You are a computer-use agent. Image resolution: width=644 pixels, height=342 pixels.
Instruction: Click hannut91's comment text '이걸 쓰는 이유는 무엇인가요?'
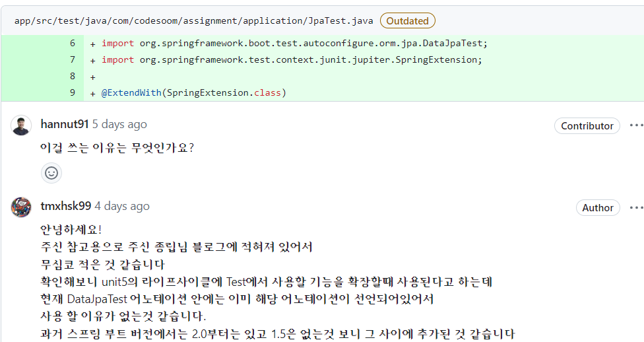(117, 148)
